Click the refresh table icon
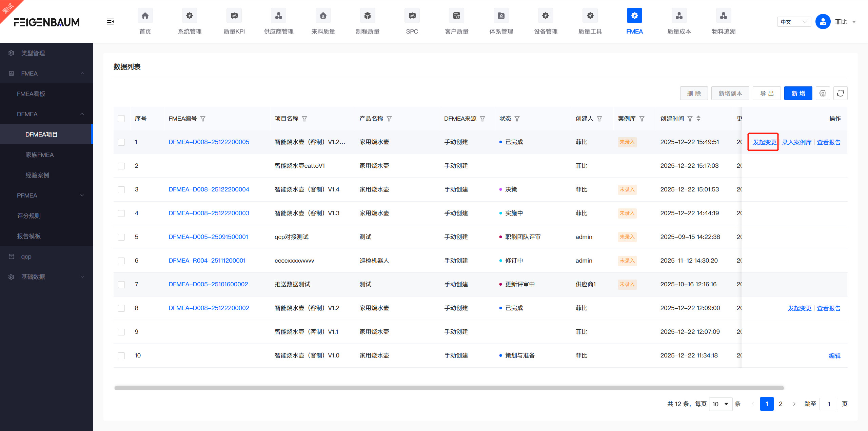Image resolution: width=868 pixels, height=431 pixels. [840, 93]
